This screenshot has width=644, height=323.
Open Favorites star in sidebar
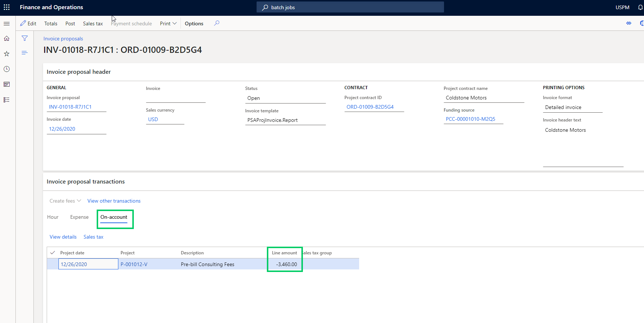pos(7,54)
